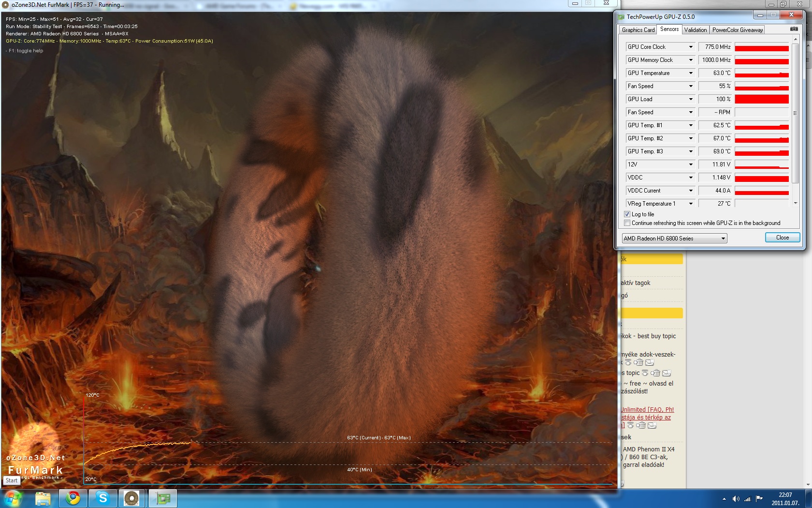Click the 55 % fan speed value
This screenshot has width=812, height=508.
715,86
